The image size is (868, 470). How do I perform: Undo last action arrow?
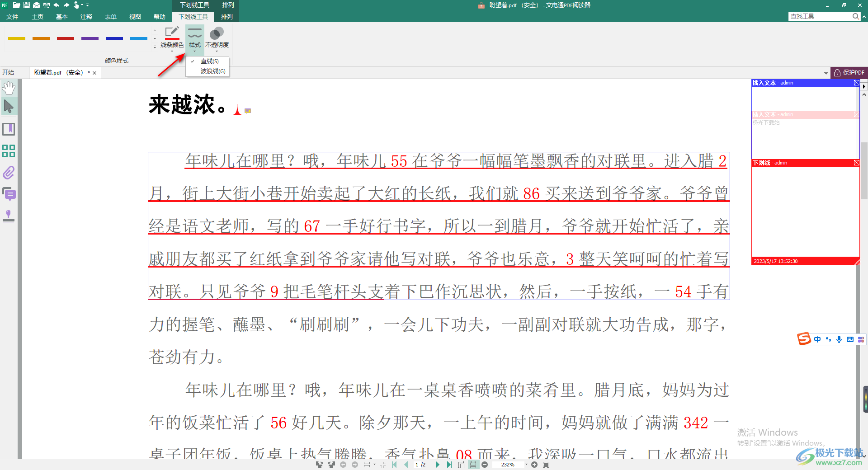[x=57, y=5]
